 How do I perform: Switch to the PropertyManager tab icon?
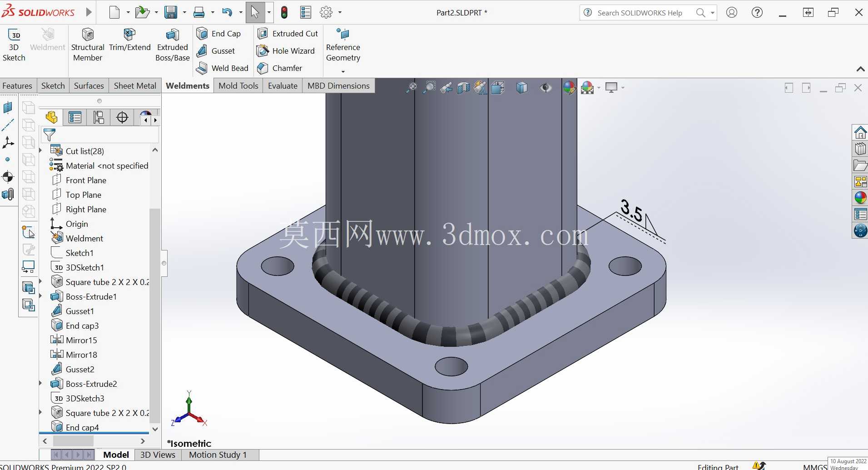[x=75, y=118]
